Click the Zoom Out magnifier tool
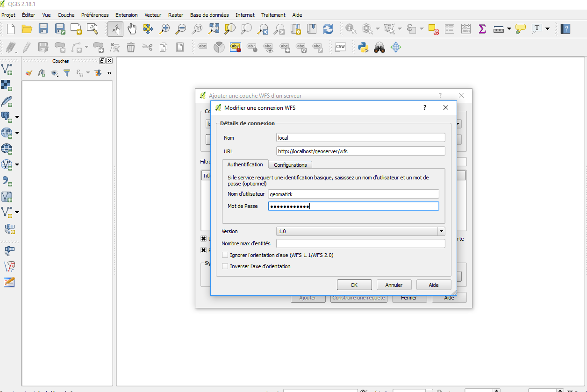Viewport: 587px width, 392px height. pyautogui.click(x=180, y=29)
